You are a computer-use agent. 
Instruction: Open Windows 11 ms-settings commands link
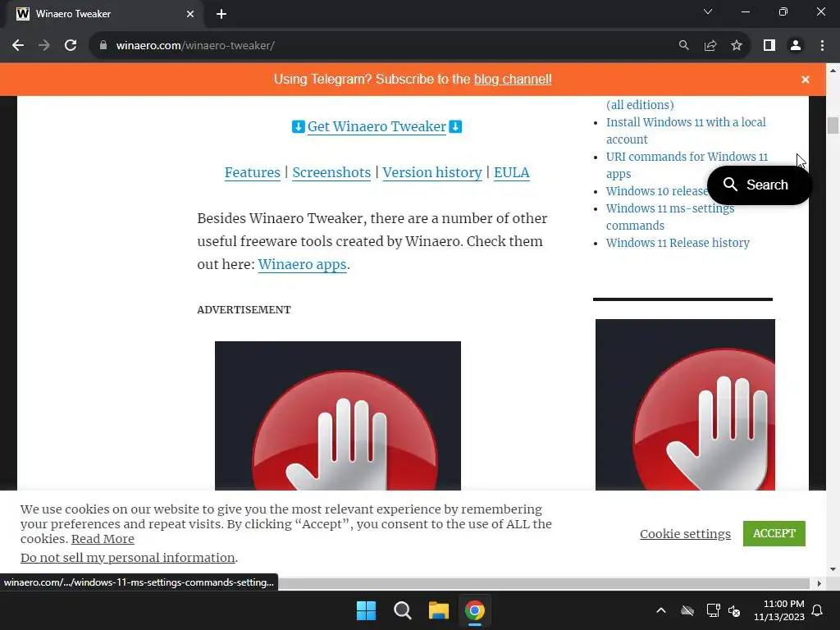tap(670, 217)
